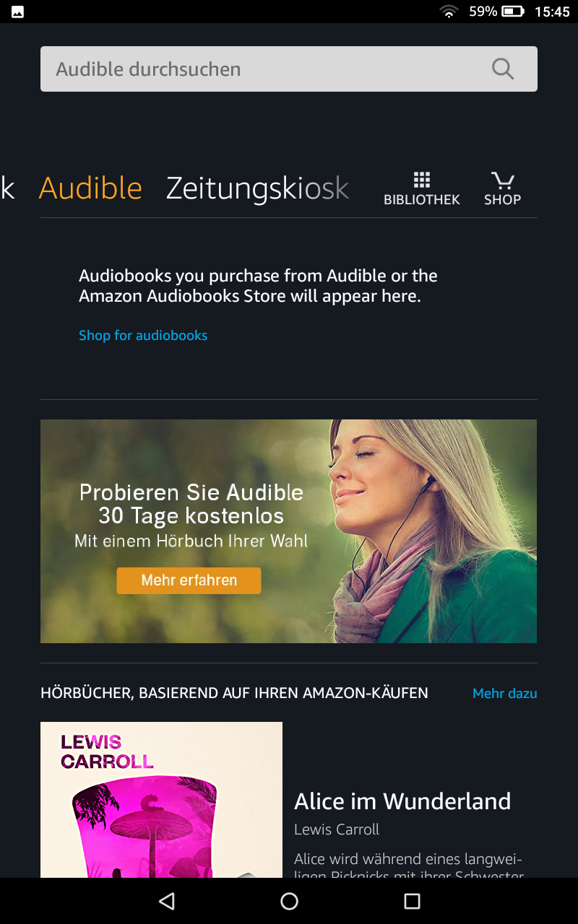578x924 pixels.
Task: Open the Alice im Wunderland cover thumbnail
Action: click(161, 800)
